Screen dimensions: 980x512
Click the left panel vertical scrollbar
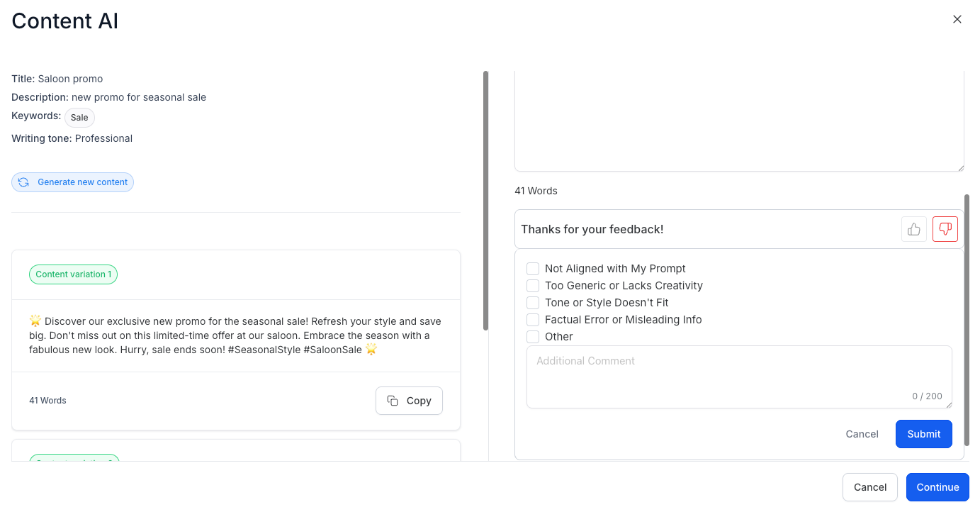tap(485, 200)
